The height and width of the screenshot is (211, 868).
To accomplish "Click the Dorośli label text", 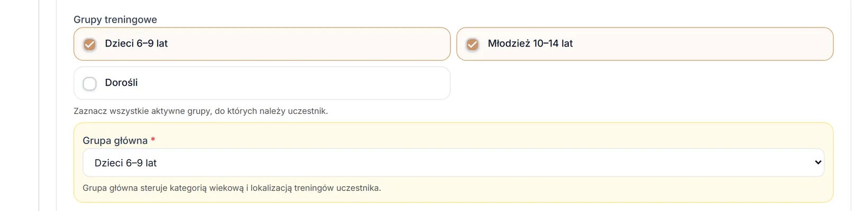I will 121,82.
